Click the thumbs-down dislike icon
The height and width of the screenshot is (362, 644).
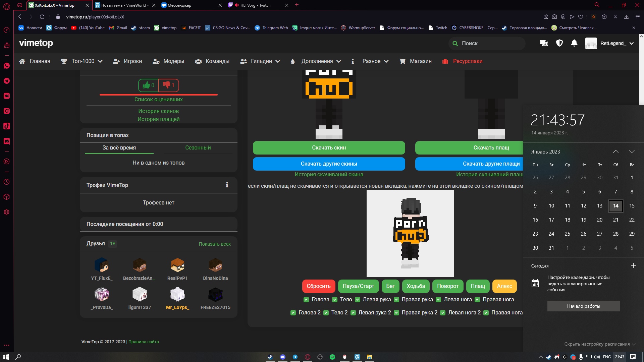(166, 85)
